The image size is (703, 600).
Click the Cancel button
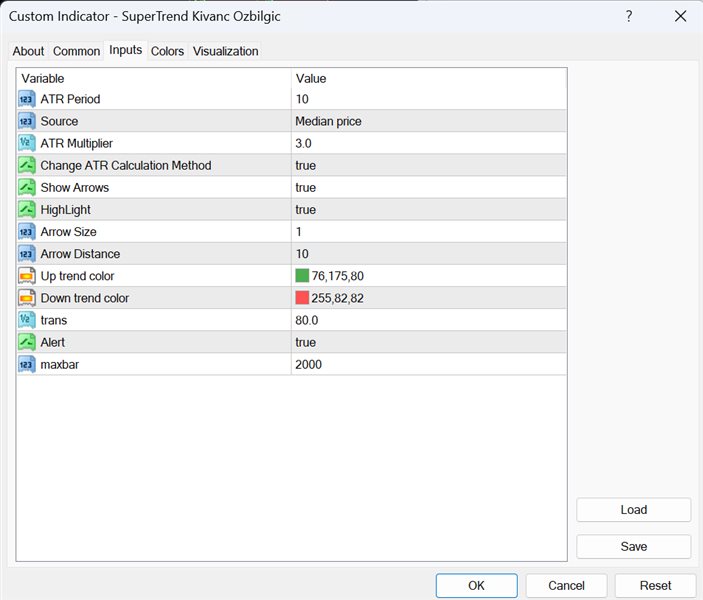[566, 585]
